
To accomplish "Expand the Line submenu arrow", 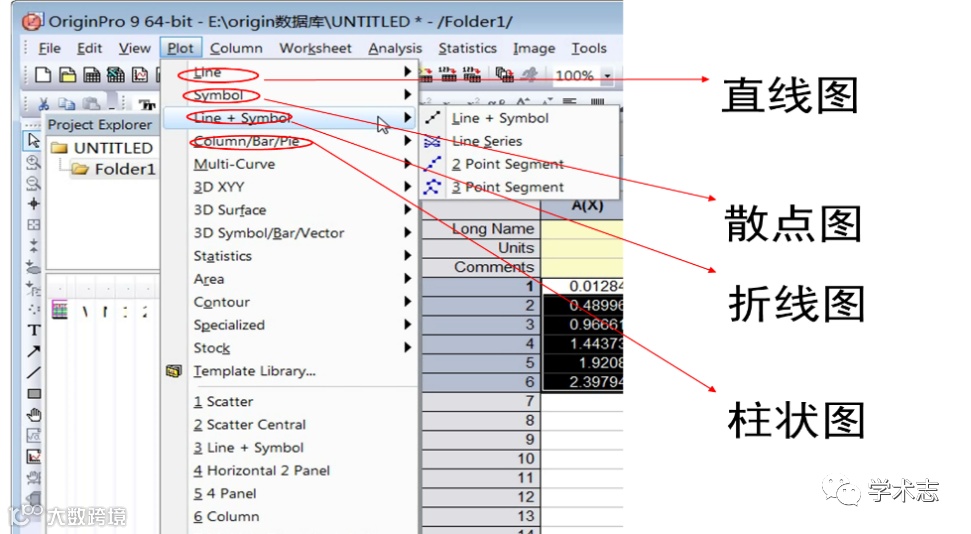I will click(407, 72).
